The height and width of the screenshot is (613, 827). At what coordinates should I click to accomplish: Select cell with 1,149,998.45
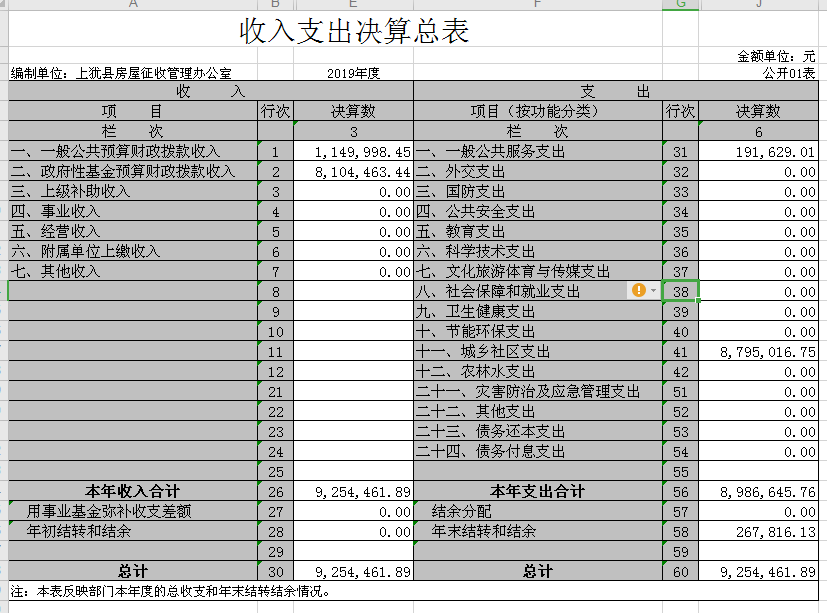click(353, 151)
